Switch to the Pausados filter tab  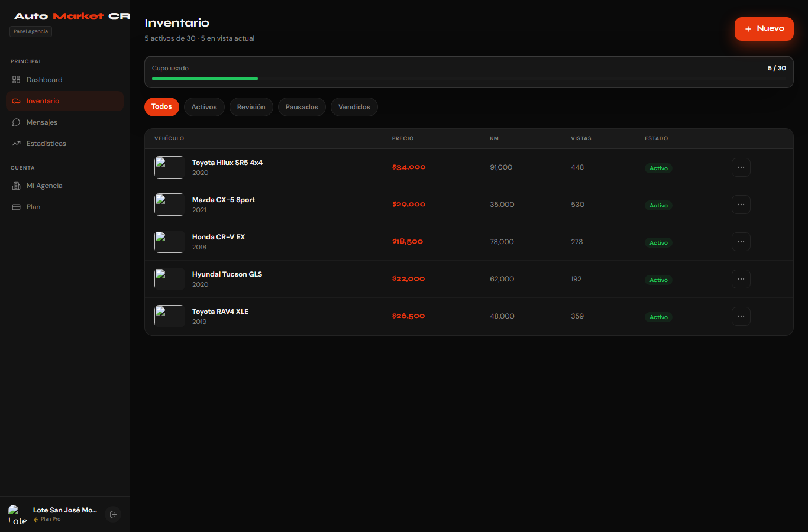point(302,107)
